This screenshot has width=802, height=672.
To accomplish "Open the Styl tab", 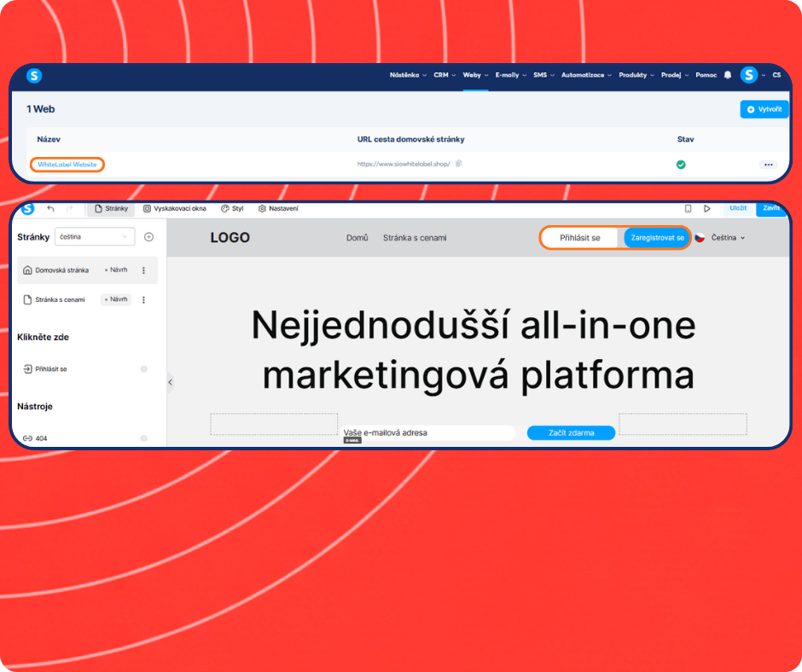I will pos(232,209).
